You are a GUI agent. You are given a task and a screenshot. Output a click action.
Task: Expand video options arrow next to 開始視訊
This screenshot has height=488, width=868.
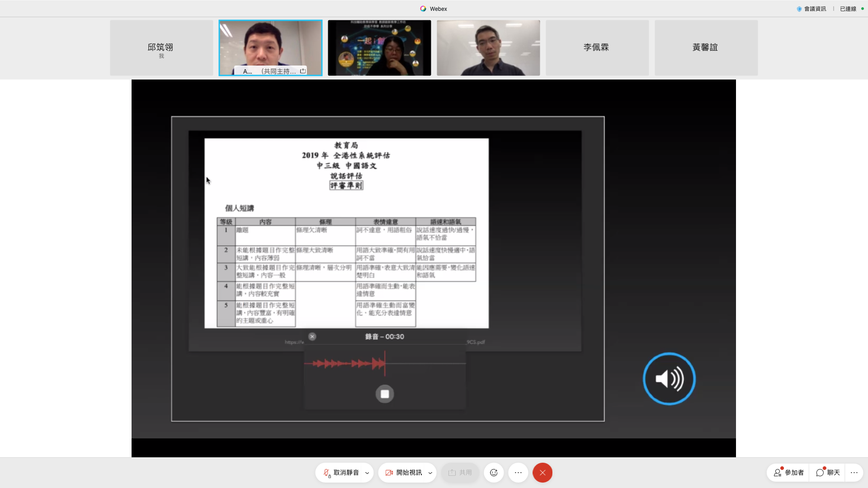pos(430,473)
